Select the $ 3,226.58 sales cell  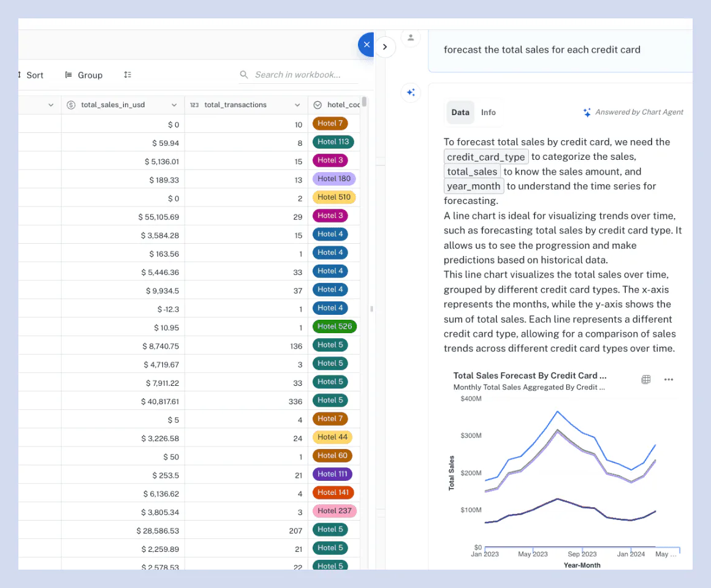123,439
